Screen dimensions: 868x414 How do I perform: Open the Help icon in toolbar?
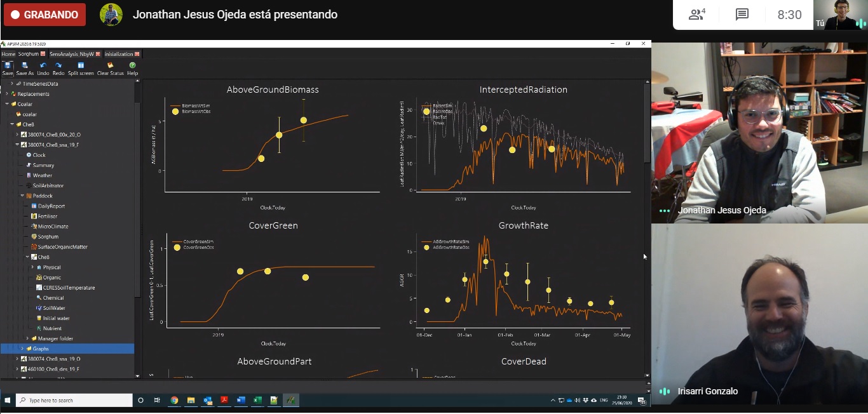point(132,65)
